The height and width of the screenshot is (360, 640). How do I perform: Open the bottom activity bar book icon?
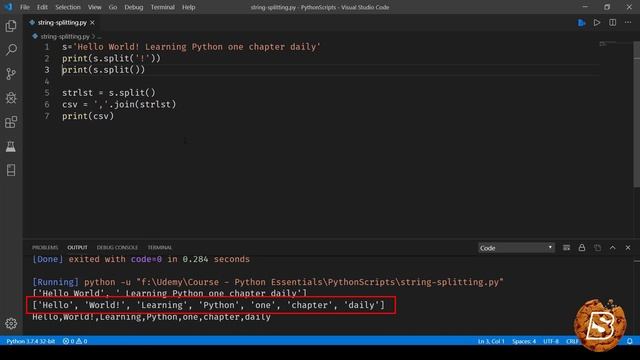pyautogui.click(x=11, y=170)
